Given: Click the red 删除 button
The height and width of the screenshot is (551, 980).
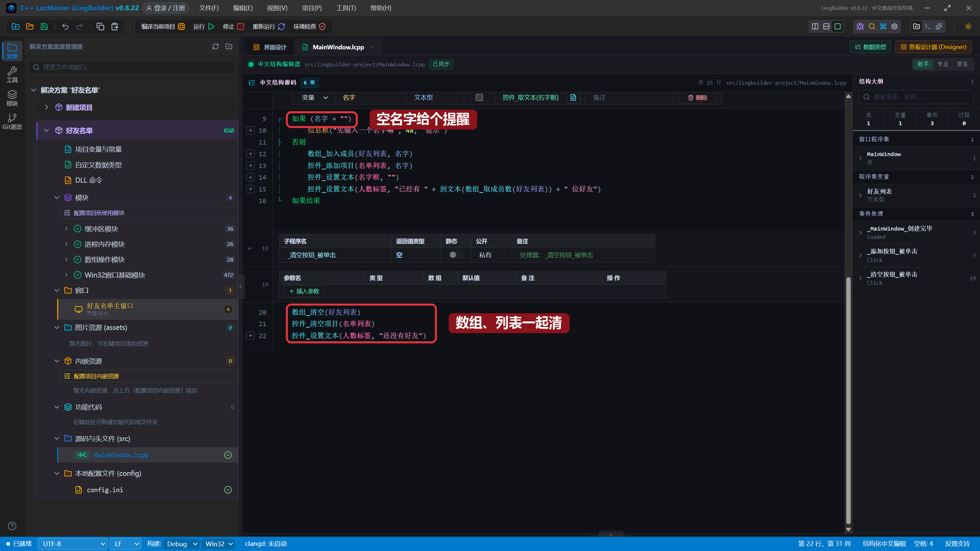Looking at the screenshot, I should 697,97.
